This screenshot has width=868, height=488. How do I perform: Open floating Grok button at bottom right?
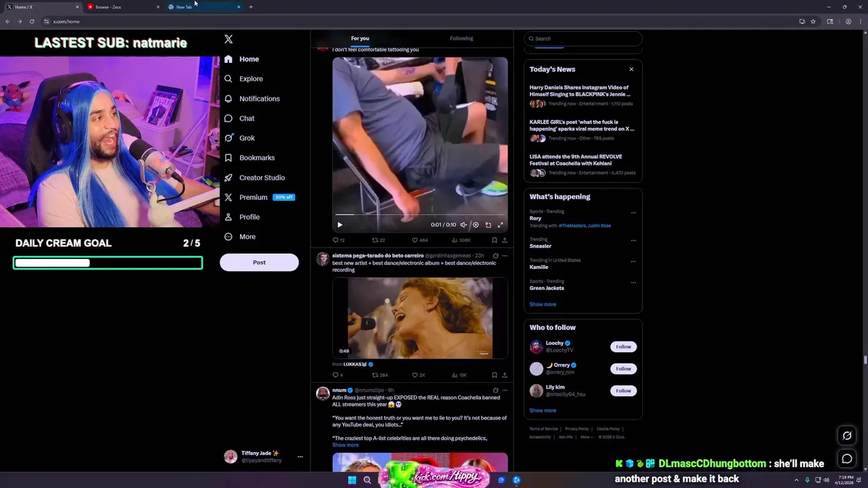847,436
